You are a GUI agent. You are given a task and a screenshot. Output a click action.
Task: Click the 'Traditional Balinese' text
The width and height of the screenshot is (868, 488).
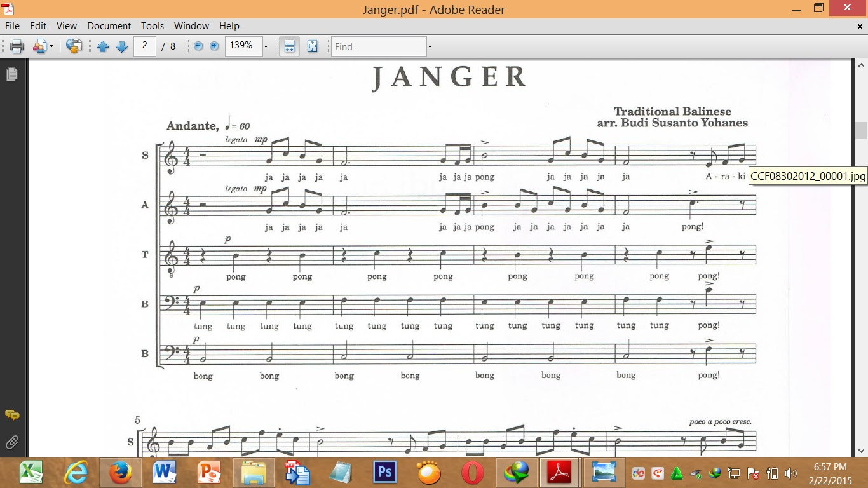(672, 111)
